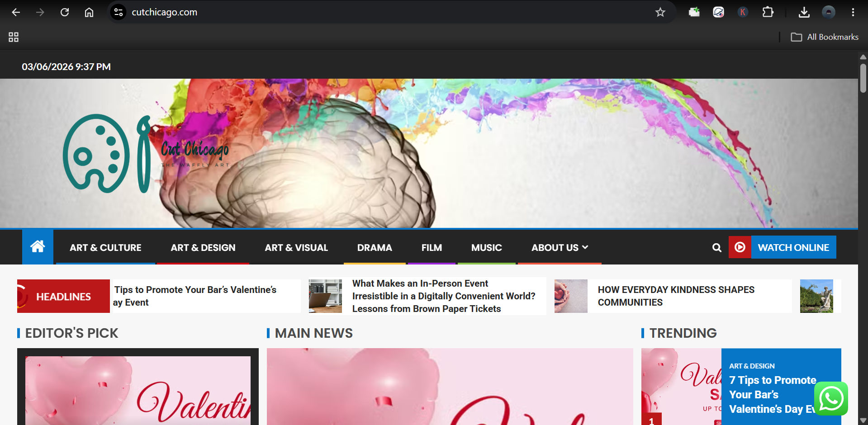Select the Drama menu item
The image size is (868, 425).
pos(375,248)
